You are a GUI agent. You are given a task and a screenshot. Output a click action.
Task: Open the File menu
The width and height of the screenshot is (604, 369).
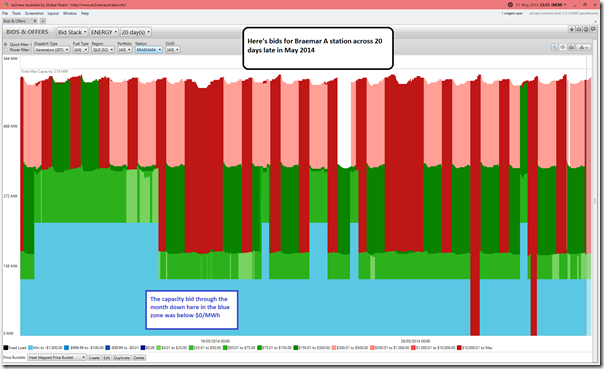[5, 13]
